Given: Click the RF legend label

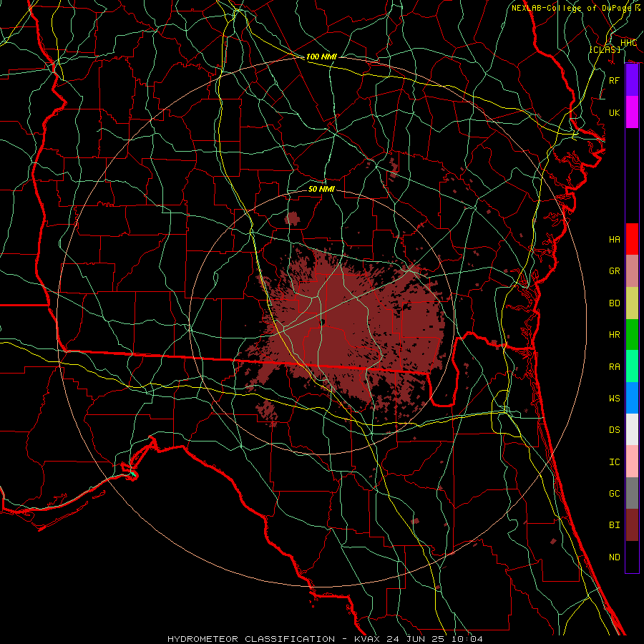Looking at the screenshot, I should pyautogui.click(x=614, y=80).
